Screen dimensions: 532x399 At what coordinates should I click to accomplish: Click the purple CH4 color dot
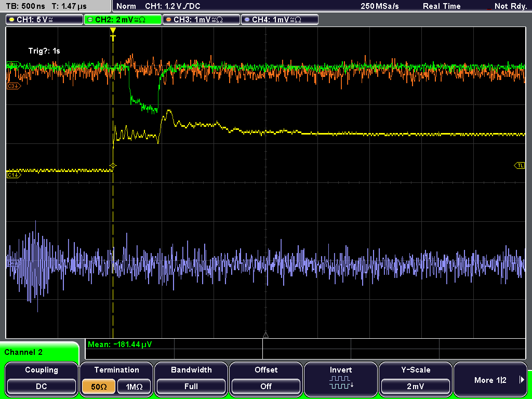pos(247,20)
